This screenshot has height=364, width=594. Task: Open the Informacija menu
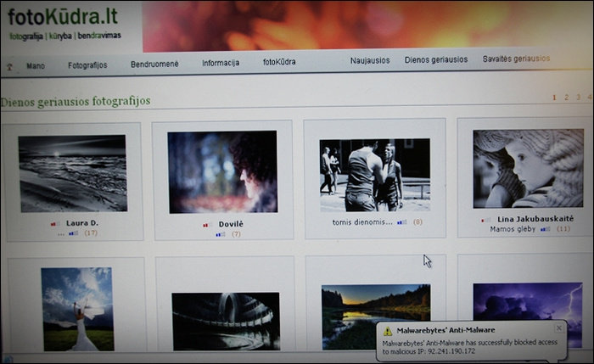pyautogui.click(x=221, y=63)
